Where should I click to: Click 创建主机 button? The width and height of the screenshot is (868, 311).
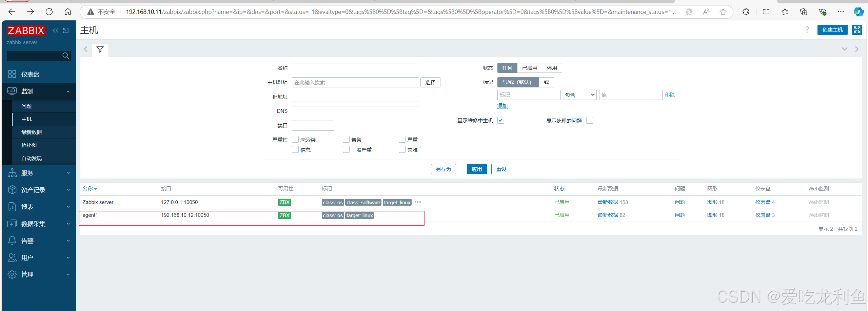[832, 30]
